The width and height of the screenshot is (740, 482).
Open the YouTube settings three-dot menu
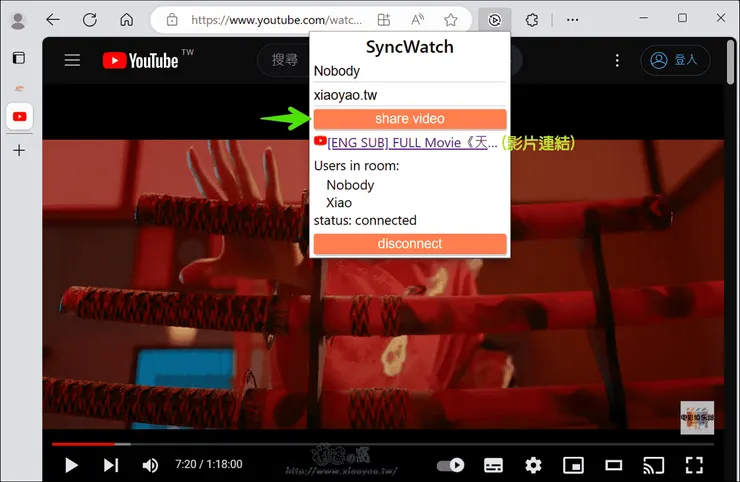pos(617,60)
